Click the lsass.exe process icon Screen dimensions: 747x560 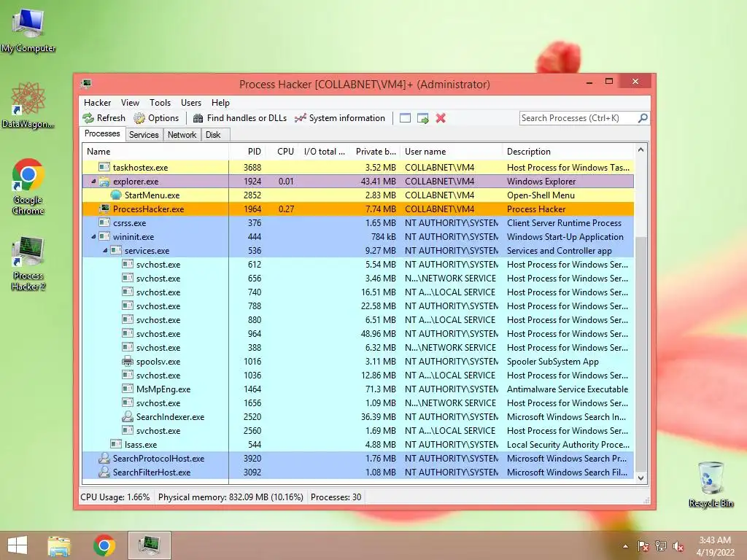(x=116, y=444)
